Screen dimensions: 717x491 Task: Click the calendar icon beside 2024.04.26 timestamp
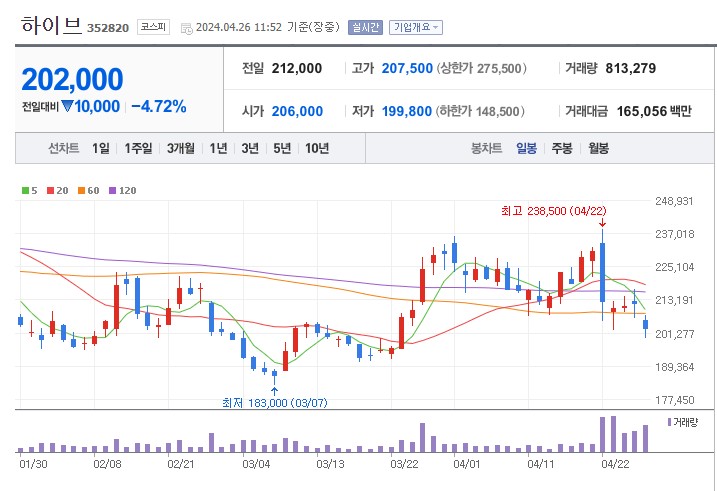(x=187, y=28)
